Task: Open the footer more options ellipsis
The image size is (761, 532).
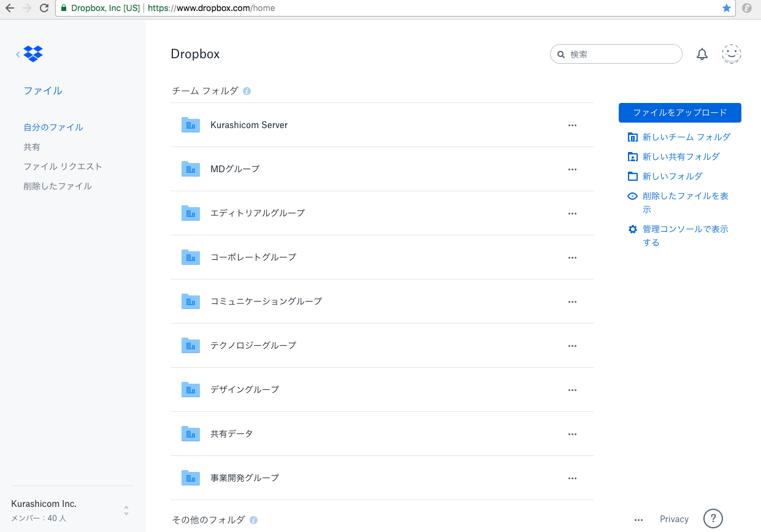Action: (638, 520)
